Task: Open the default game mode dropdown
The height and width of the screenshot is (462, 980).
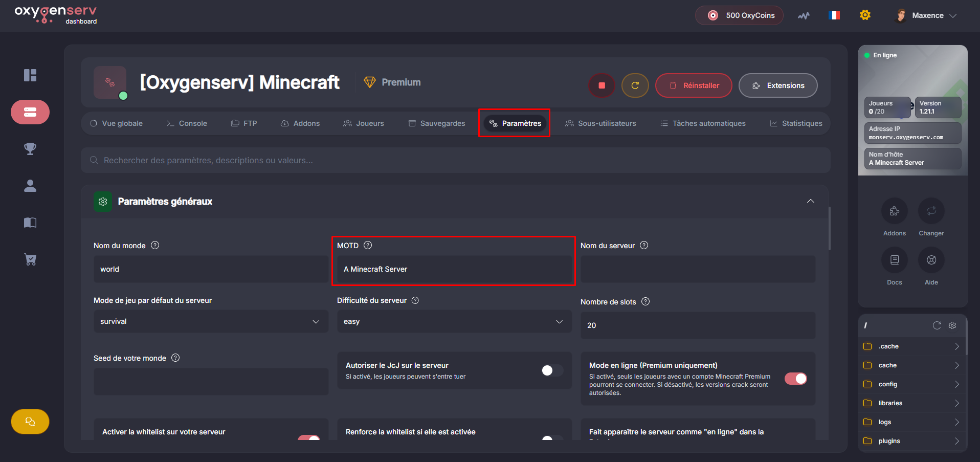Action: 210,321
